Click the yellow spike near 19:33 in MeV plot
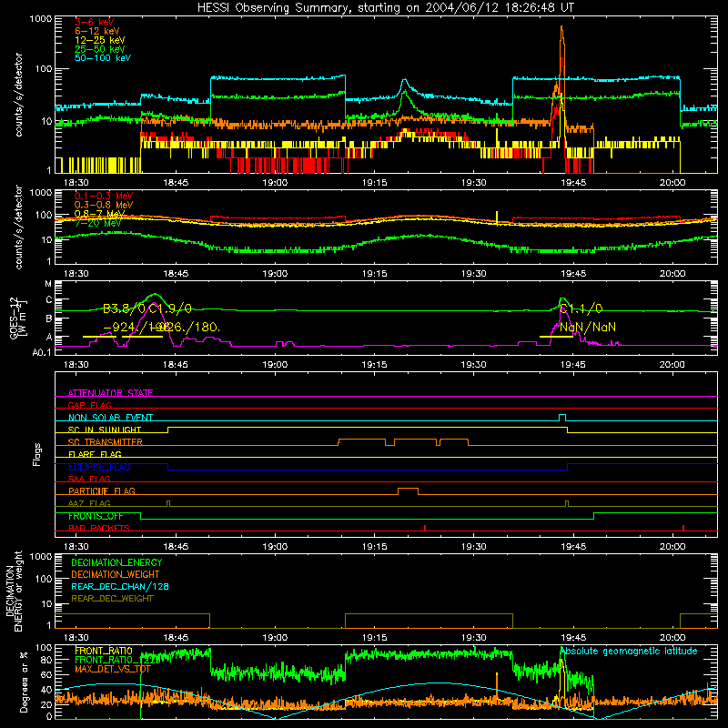The image size is (728, 728). click(x=497, y=218)
